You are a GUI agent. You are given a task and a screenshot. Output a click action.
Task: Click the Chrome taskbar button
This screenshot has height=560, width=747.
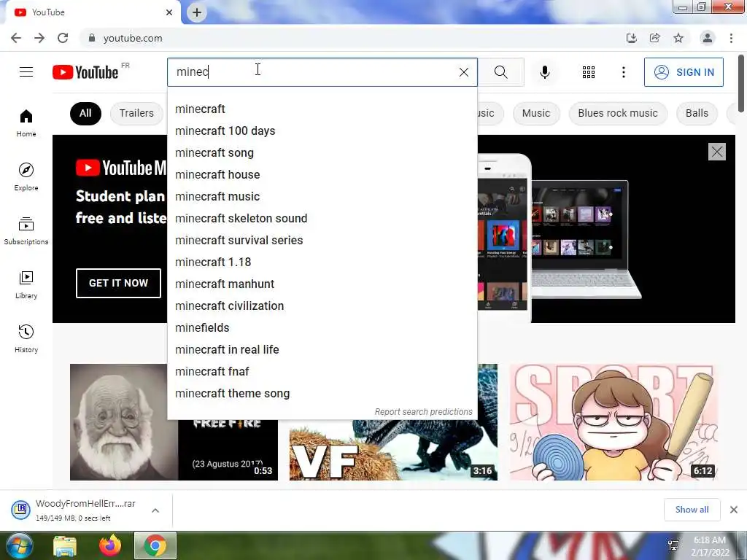click(155, 545)
